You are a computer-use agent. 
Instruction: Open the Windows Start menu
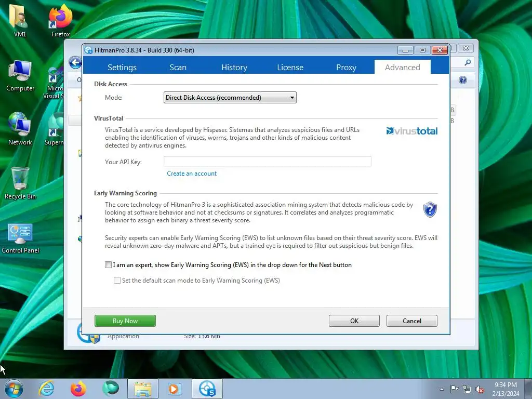[14, 389]
